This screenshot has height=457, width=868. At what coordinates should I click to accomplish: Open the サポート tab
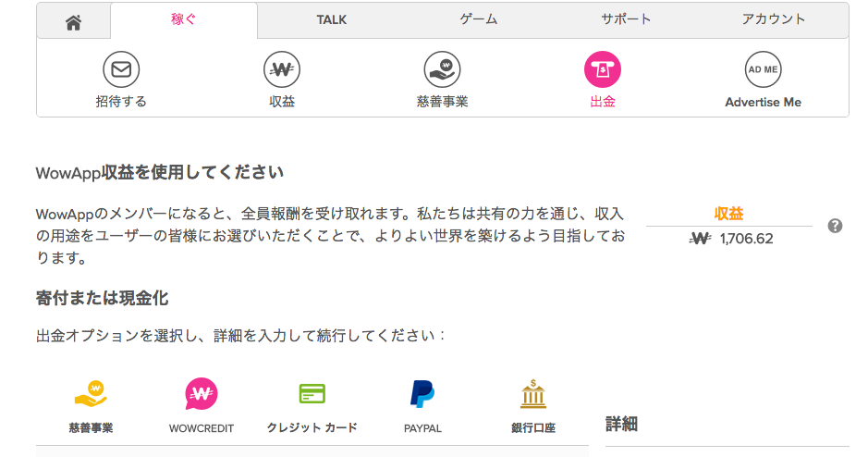point(626,19)
